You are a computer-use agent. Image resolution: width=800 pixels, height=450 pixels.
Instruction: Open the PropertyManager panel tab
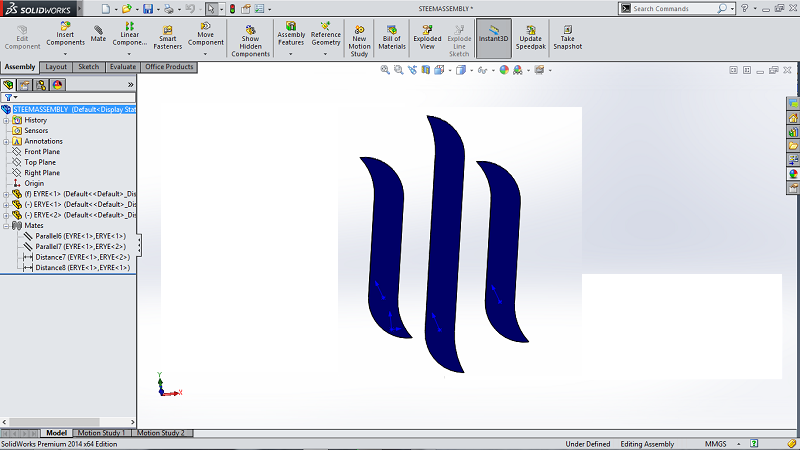tap(24, 85)
